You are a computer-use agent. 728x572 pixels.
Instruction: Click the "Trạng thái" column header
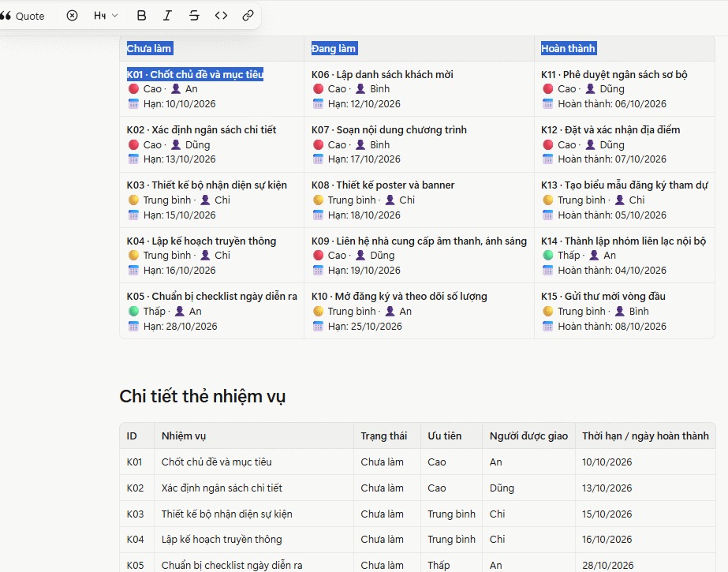[384, 436]
